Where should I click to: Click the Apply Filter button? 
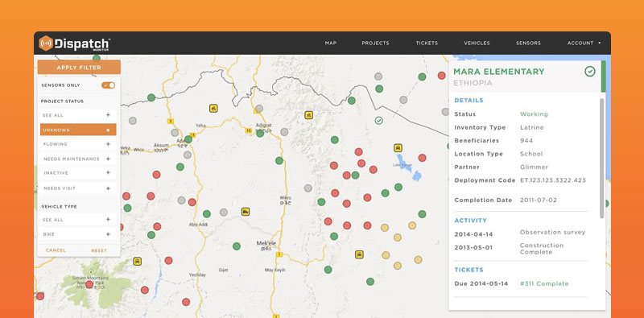pos(79,68)
